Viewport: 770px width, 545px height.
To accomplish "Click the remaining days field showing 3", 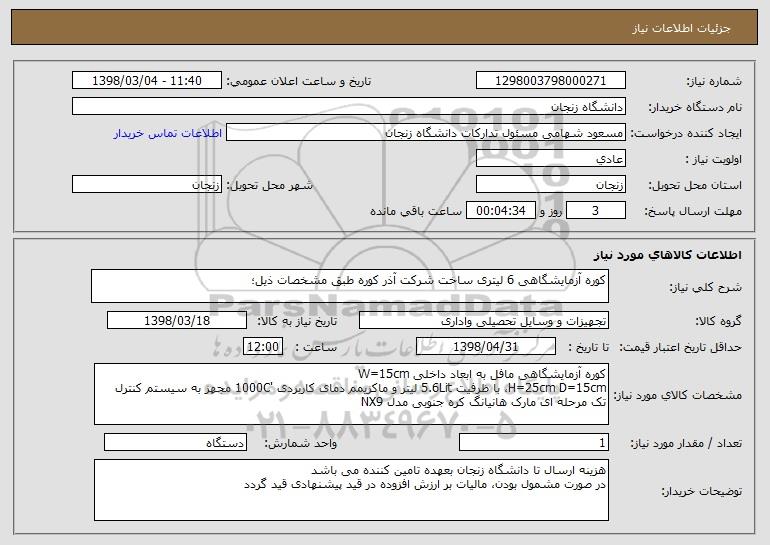I will click(596, 211).
